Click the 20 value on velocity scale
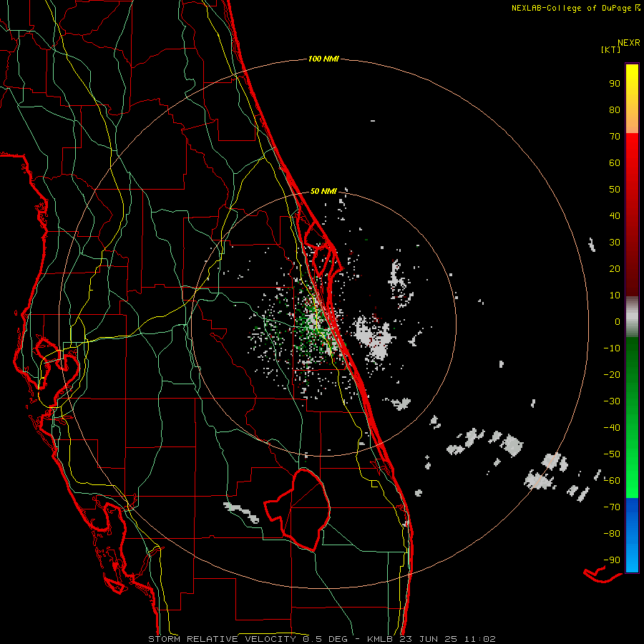 pyautogui.click(x=615, y=269)
